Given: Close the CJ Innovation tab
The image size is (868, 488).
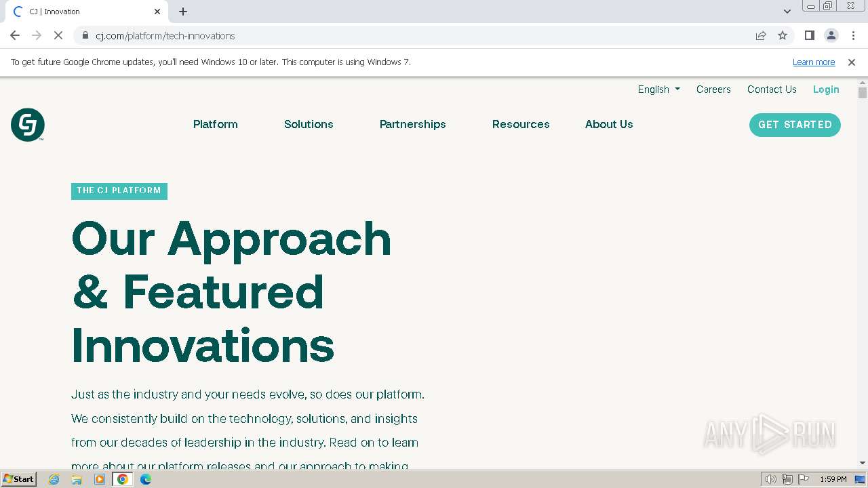Looking at the screenshot, I should (157, 12).
